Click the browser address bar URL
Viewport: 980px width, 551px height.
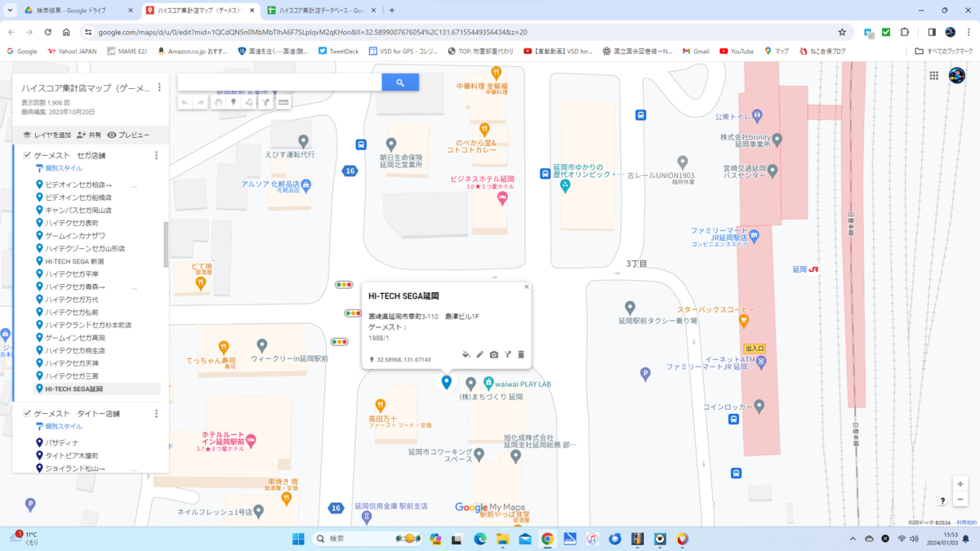(x=313, y=32)
